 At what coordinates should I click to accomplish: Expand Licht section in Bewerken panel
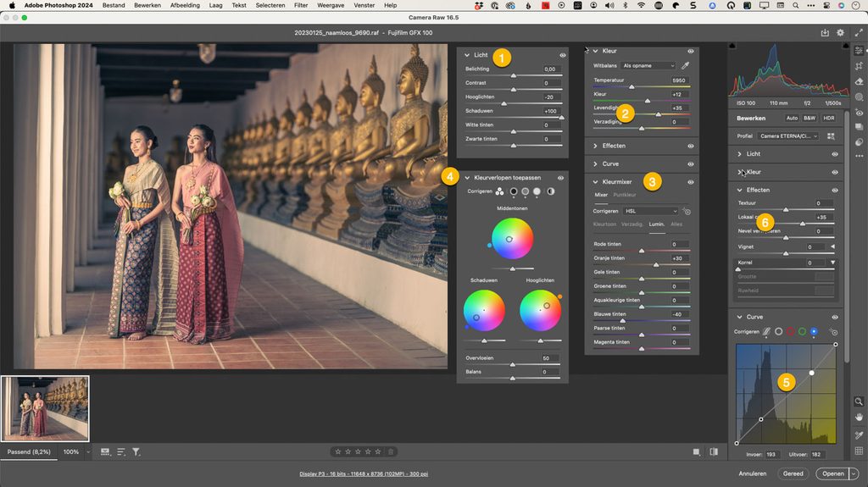pyautogui.click(x=739, y=154)
